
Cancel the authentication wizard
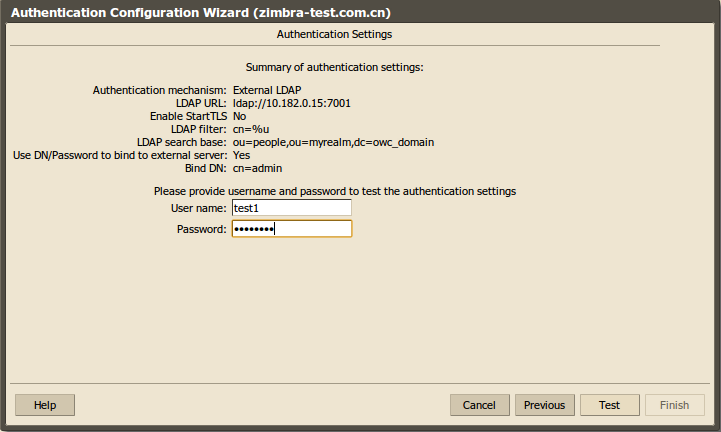click(480, 405)
